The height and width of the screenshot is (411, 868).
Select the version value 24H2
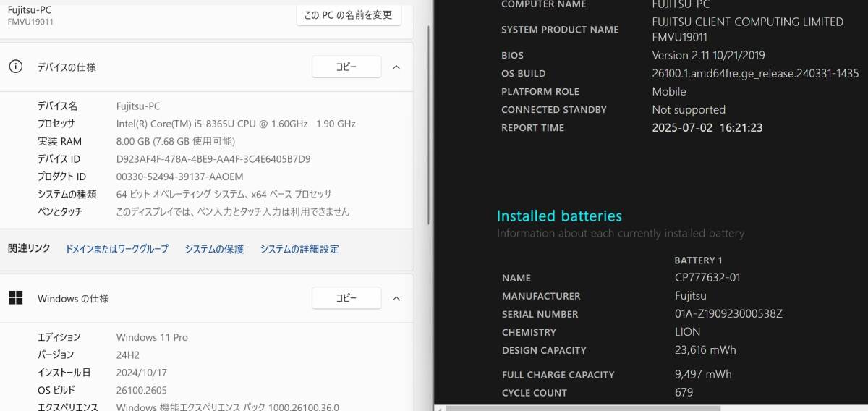tap(128, 355)
